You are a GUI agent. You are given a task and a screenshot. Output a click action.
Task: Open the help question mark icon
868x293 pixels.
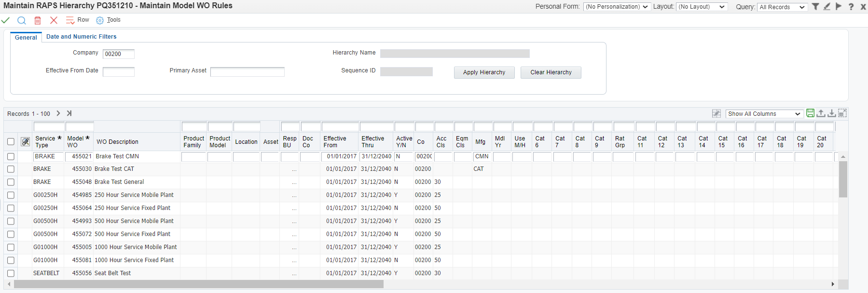coord(851,7)
